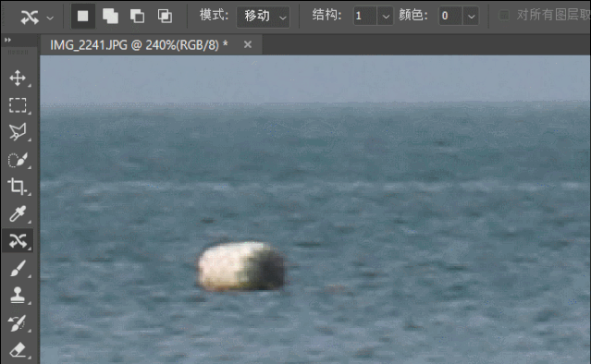Select the Rectangular Marquee tool
This screenshot has width=591, height=364.
(x=18, y=105)
